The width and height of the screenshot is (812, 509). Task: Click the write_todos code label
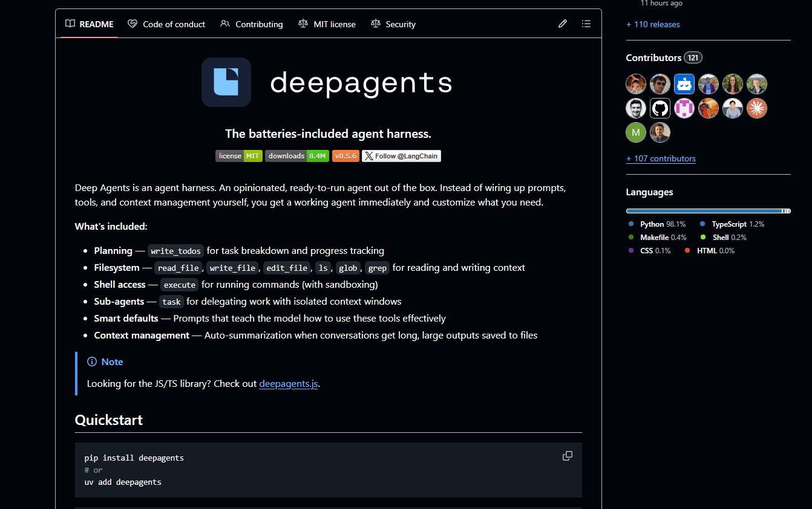pos(175,251)
